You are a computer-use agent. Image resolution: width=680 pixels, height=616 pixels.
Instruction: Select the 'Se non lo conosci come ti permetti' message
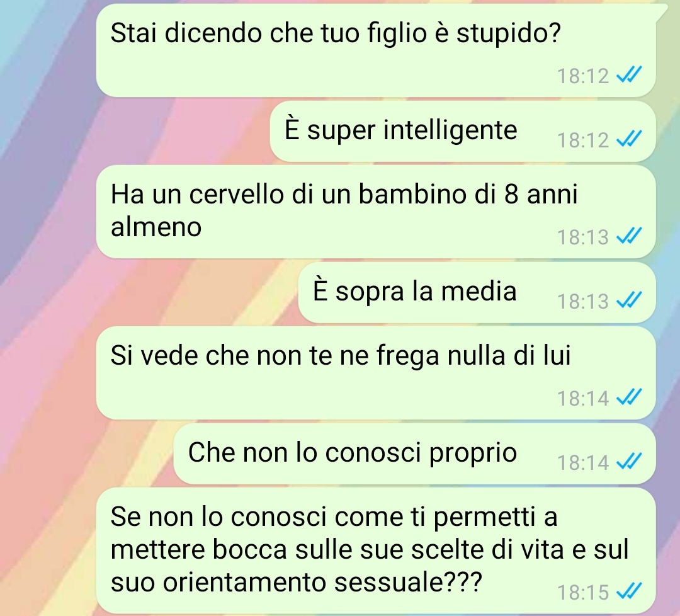pyautogui.click(x=375, y=550)
